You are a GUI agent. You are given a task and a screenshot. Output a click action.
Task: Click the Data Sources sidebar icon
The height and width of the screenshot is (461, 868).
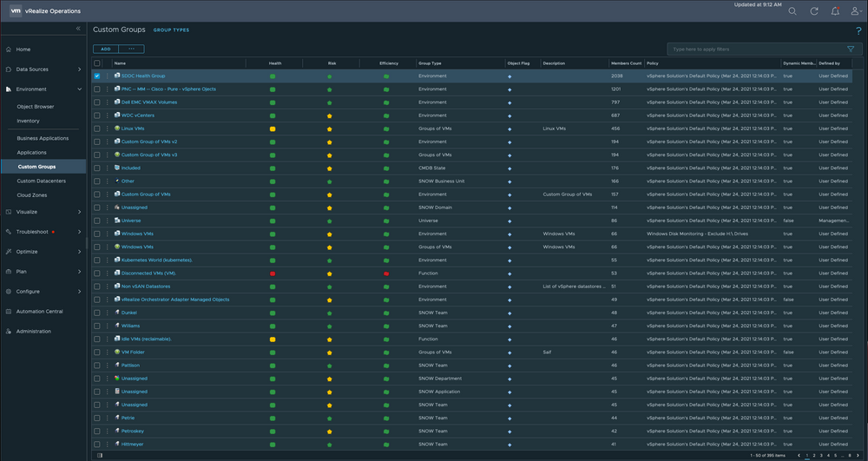tap(9, 69)
